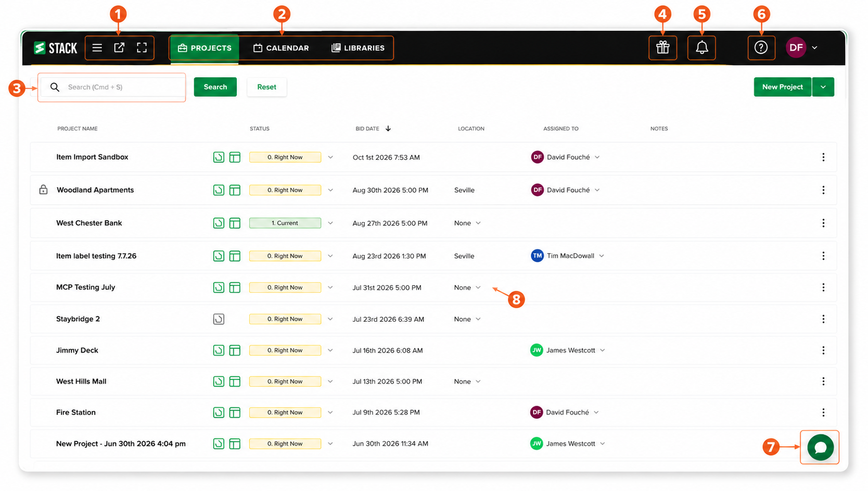The width and height of the screenshot is (868, 491).
Task: Open more options for MCP Testing July
Action: click(823, 287)
